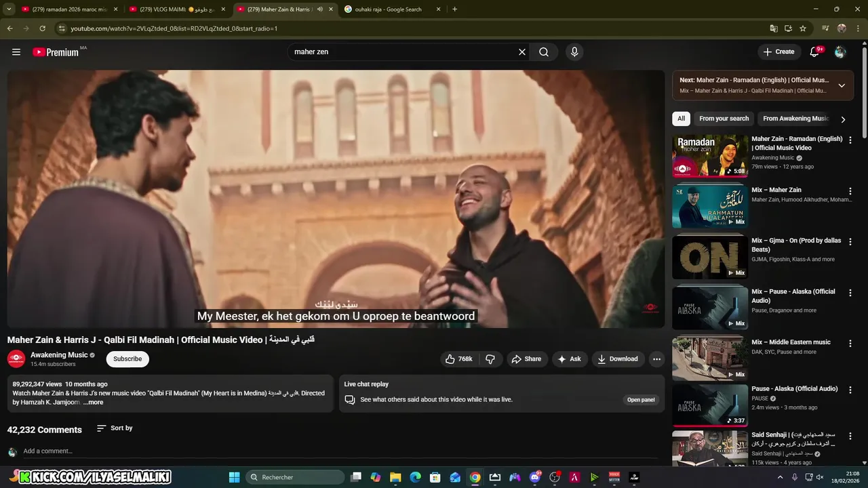The image size is (868, 488).
Task: Open Ramadan (English) video thumbnail
Action: coord(710,155)
